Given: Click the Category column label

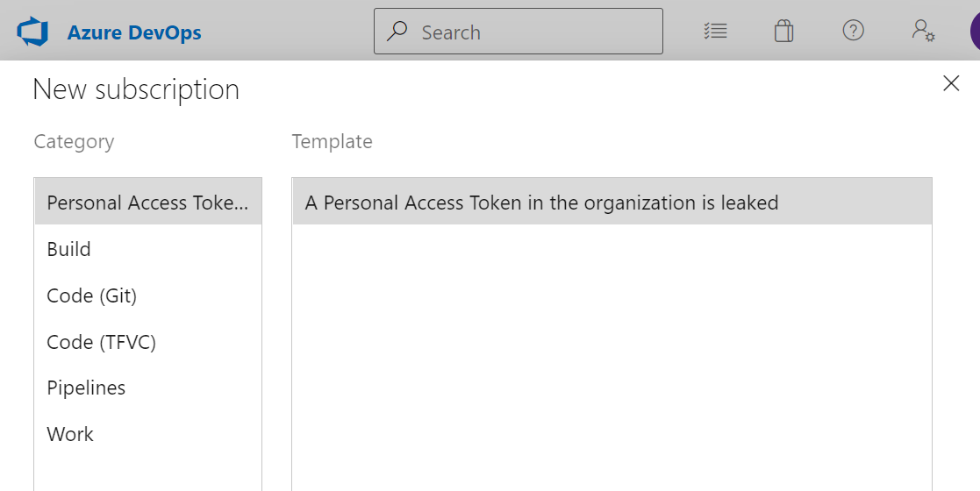Looking at the screenshot, I should coord(74,142).
